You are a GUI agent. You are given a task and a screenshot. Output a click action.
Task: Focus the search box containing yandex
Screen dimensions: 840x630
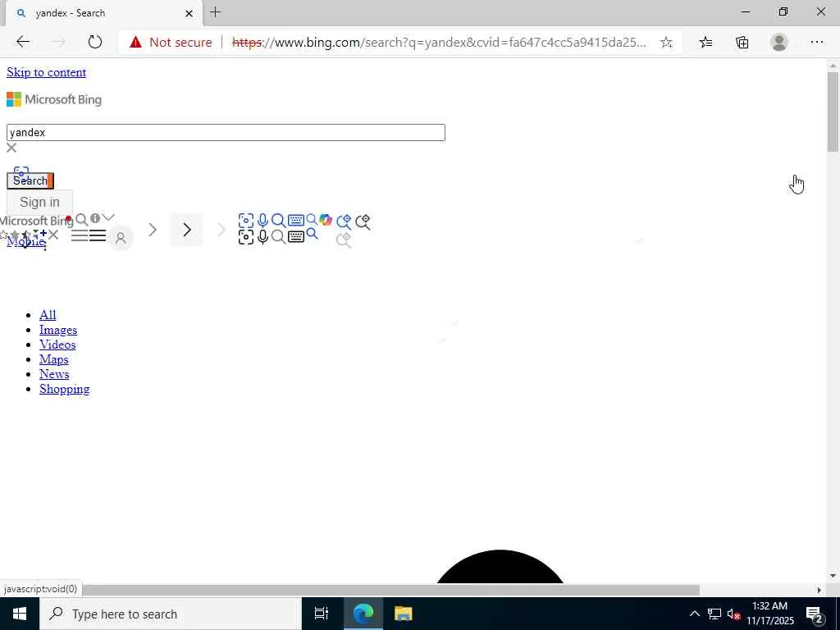click(x=226, y=132)
